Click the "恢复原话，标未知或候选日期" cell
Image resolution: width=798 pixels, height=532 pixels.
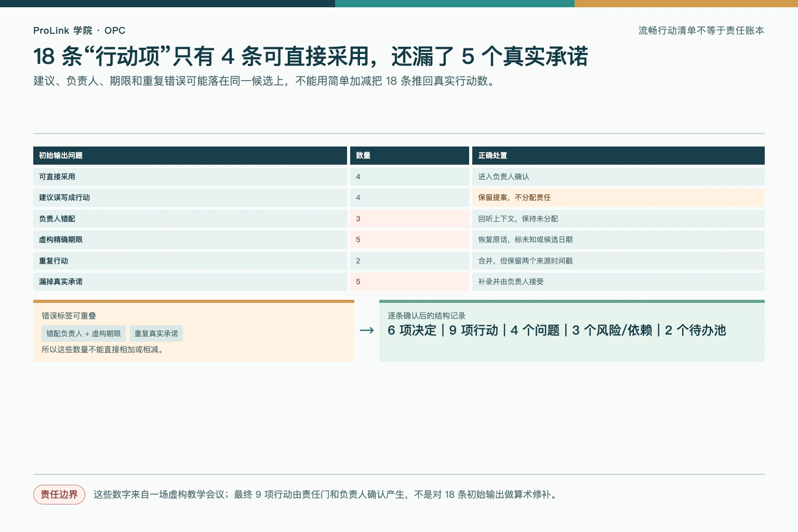click(x=618, y=240)
